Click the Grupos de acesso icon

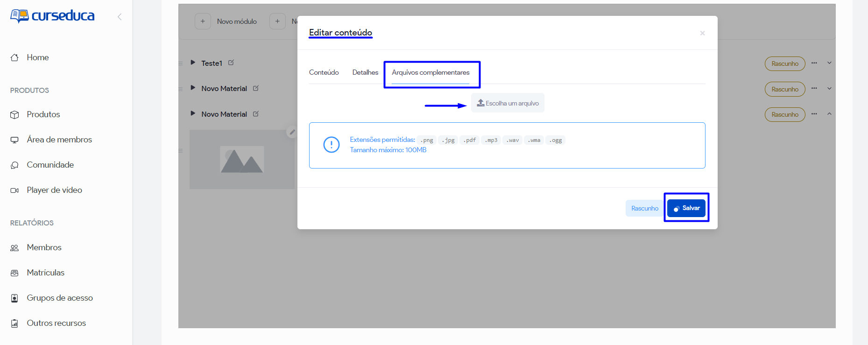click(14, 298)
